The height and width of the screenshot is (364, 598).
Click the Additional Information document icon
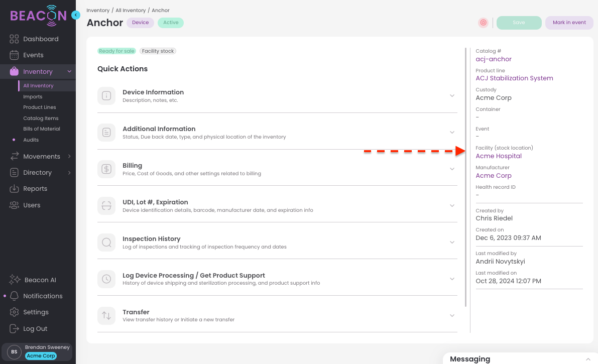coord(106,133)
